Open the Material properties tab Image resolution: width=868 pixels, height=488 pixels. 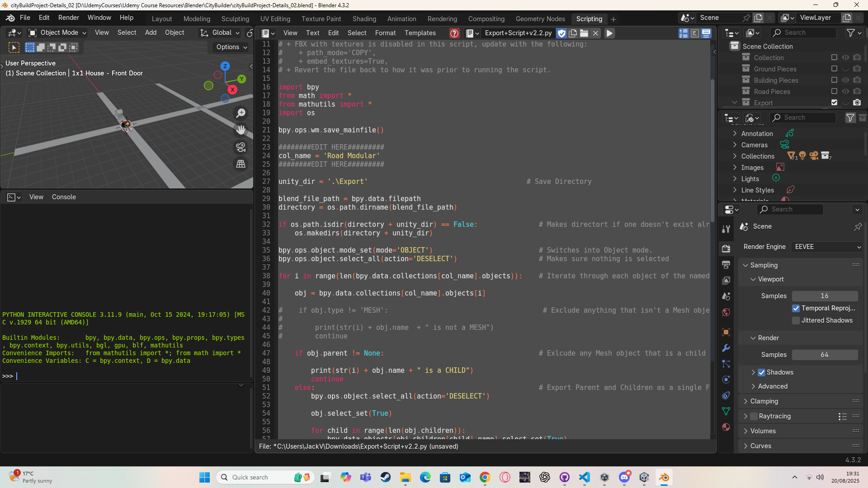[726, 427]
